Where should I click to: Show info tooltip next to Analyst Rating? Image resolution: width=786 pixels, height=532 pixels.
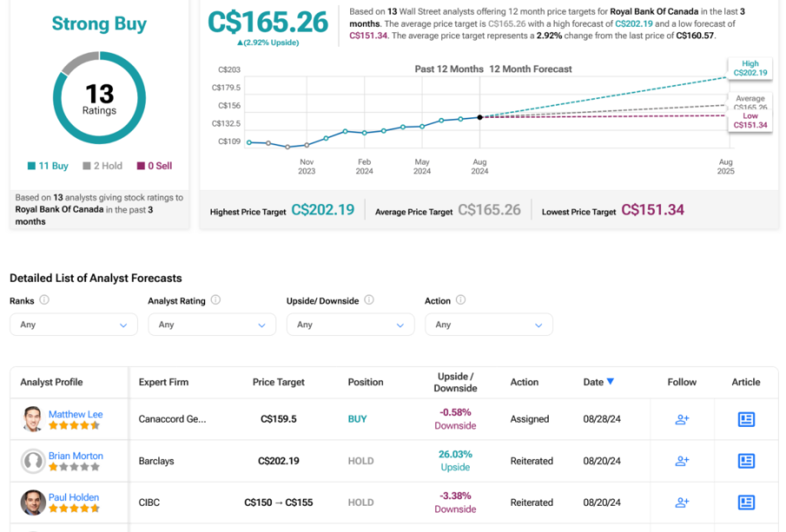point(215,300)
